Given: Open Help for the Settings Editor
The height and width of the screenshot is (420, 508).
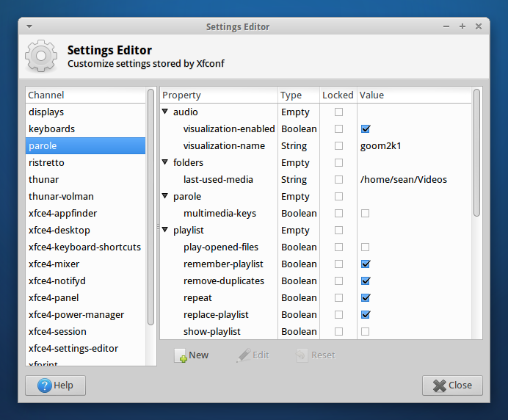Looking at the screenshot, I should [55, 385].
